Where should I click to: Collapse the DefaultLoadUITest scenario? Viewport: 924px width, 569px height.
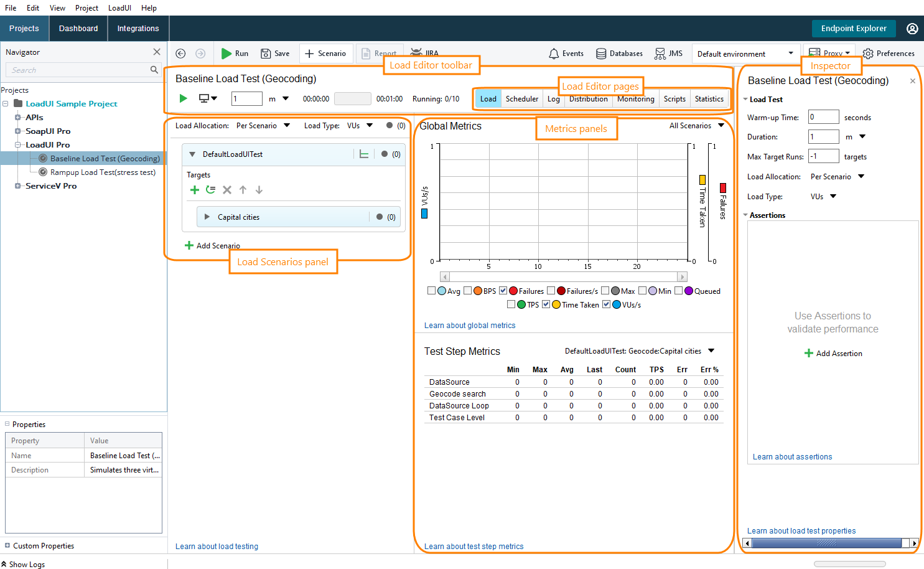[x=192, y=154]
